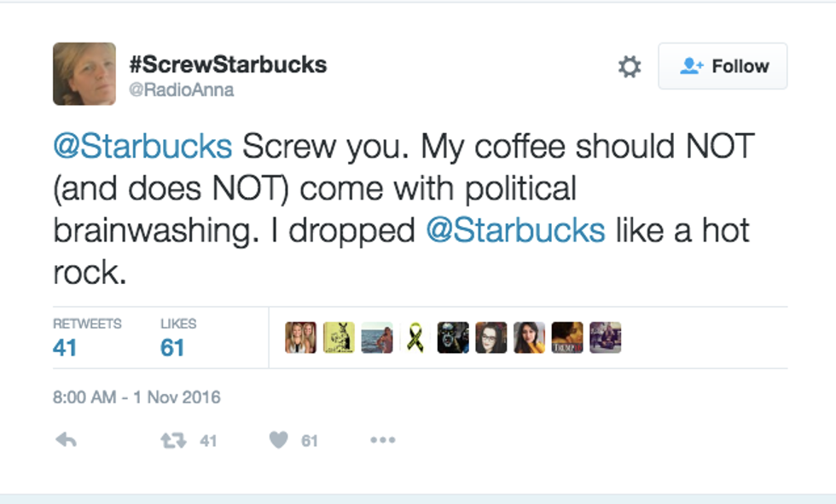Viewport: 836px width, 504px height.
Task: Click the yellow kangaroo drawing avatar
Action: tap(339, 338)
